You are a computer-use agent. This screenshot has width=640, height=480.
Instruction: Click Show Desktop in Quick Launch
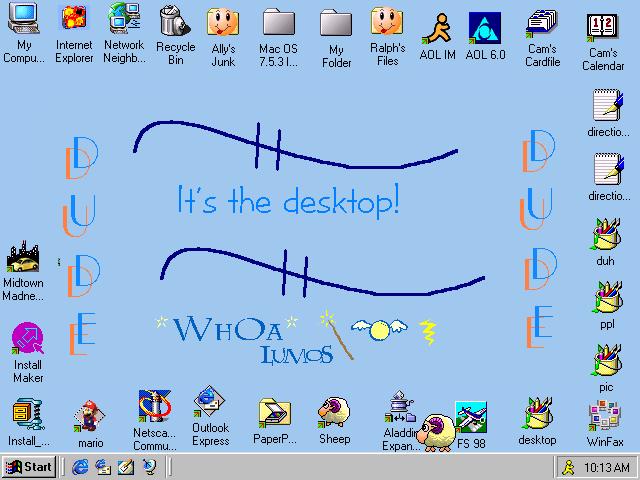[x=126, y=467]
